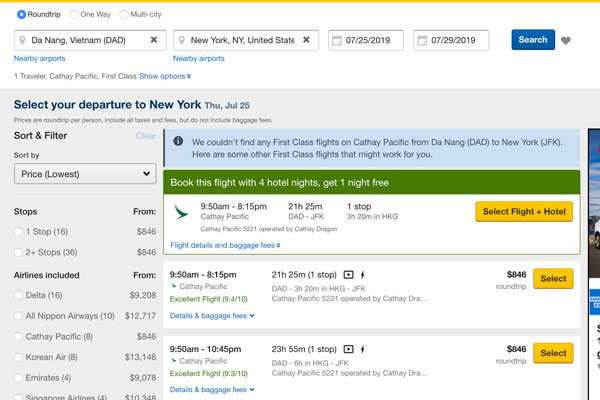Click power outlet icon on 21h 25m flight

[x=362, y=275]
